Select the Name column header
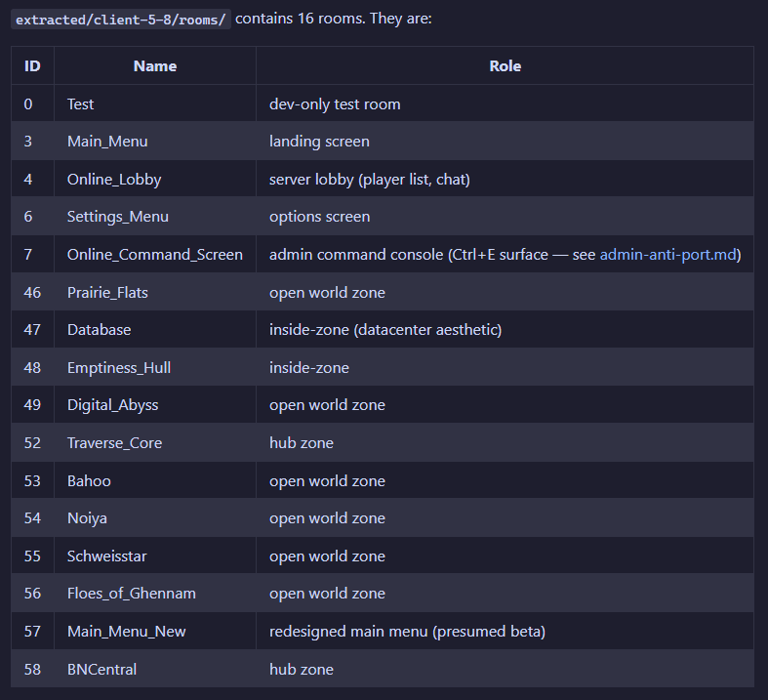768x700 pixels. coord(155,66)
